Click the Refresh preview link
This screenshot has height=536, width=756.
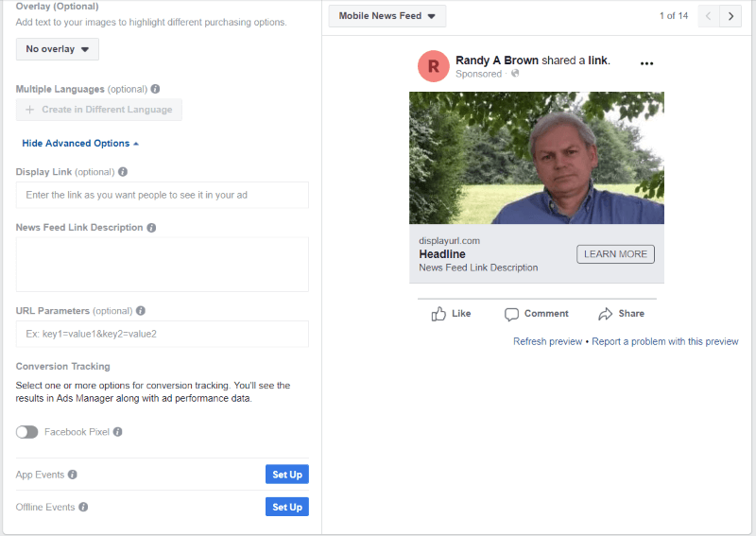tap(548, 341)
